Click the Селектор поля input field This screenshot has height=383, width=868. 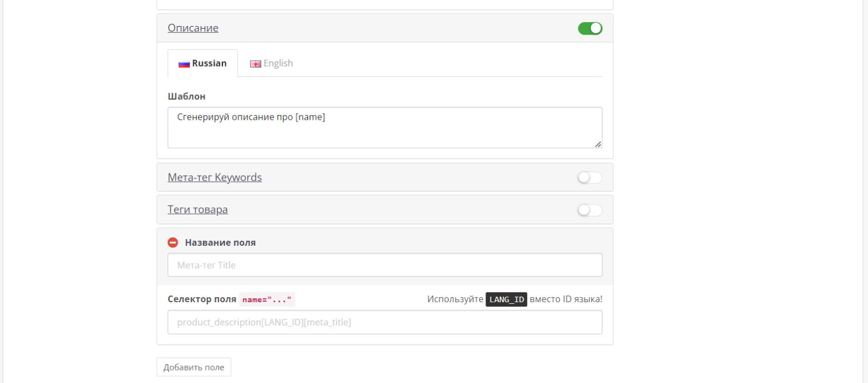point(385,322)
